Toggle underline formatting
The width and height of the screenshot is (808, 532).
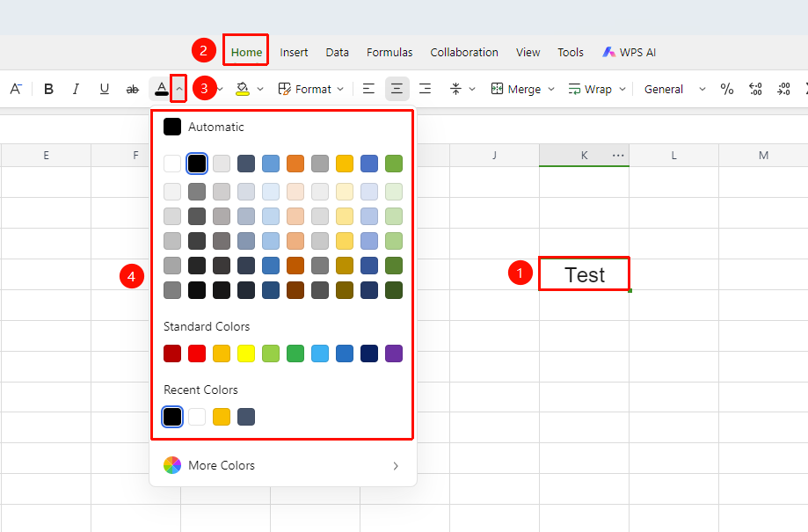click(x=104, y=89)
